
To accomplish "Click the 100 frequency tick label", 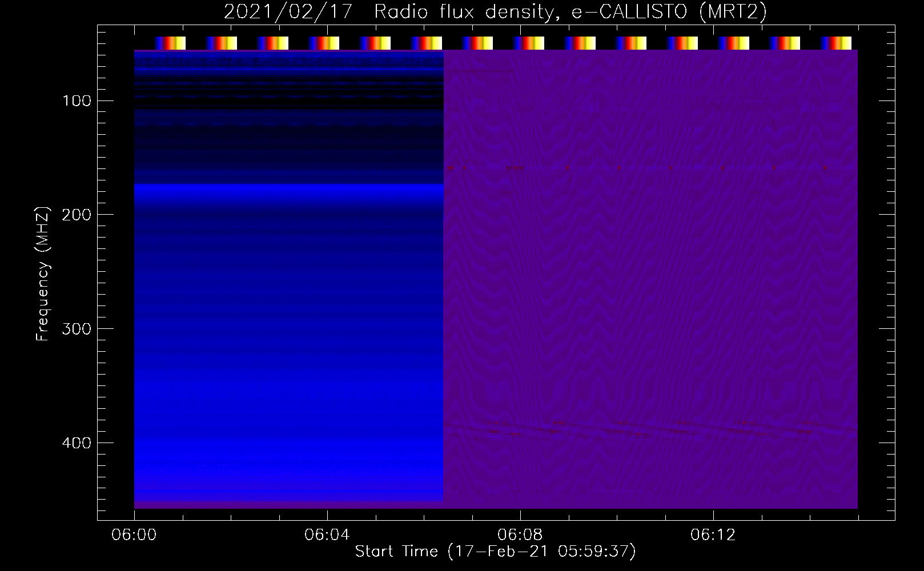I will [77, 101].
